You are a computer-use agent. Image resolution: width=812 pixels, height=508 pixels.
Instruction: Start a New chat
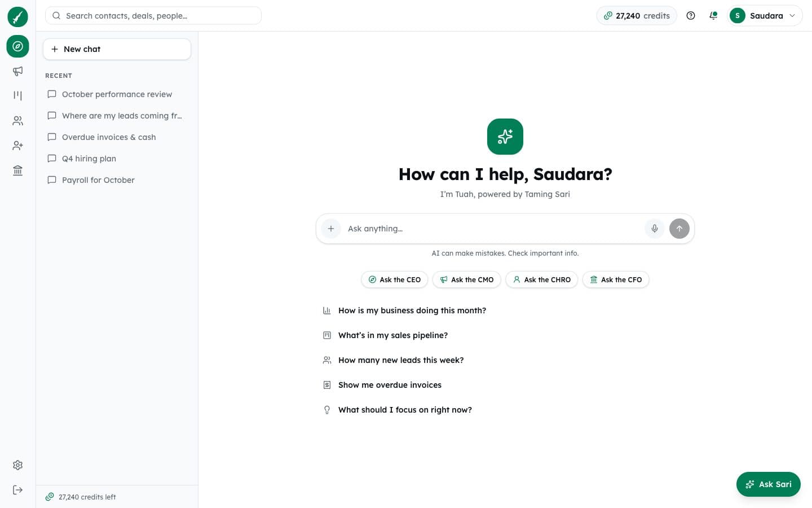coord(117,49)
